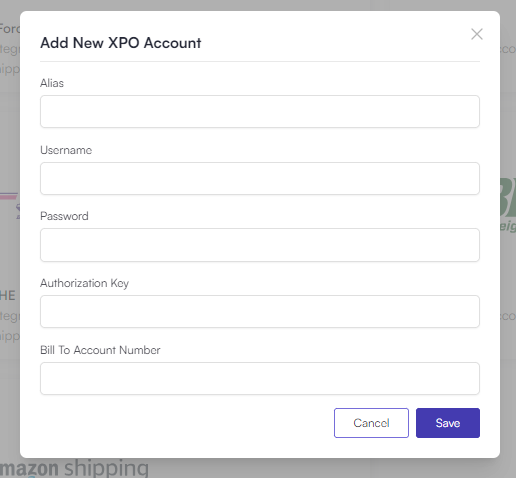Click the Alias field label
Viewport: 516px width, 478px height.
pyautogui.click(x=52, y=83)
